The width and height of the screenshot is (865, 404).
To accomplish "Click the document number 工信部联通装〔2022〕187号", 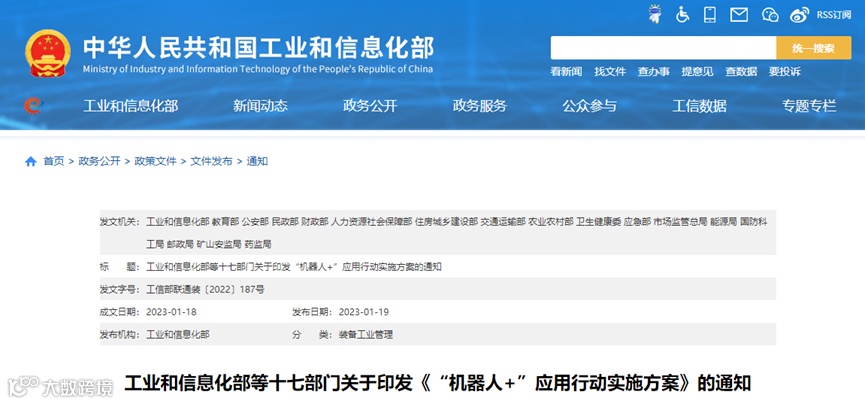I will pos(205,289).
